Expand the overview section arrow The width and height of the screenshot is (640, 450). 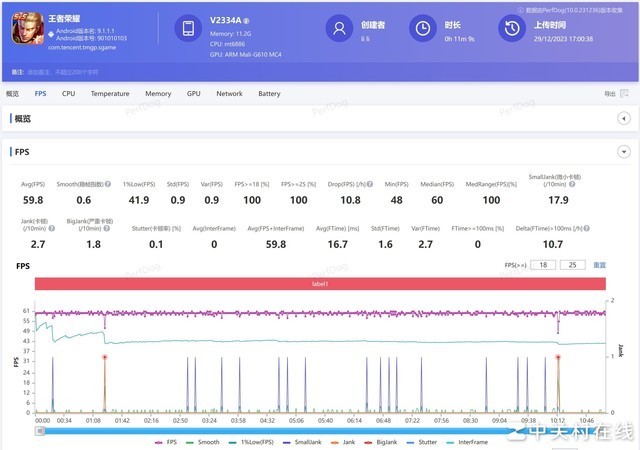(624, 118)
